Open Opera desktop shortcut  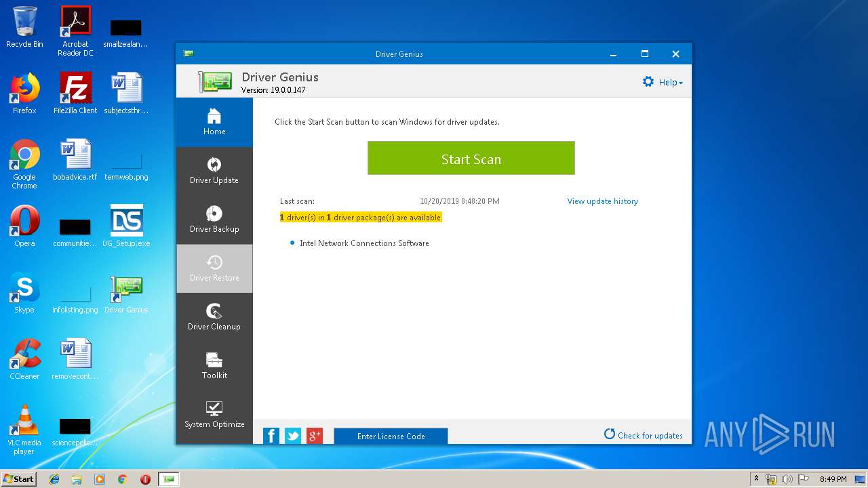coord(24,226)
